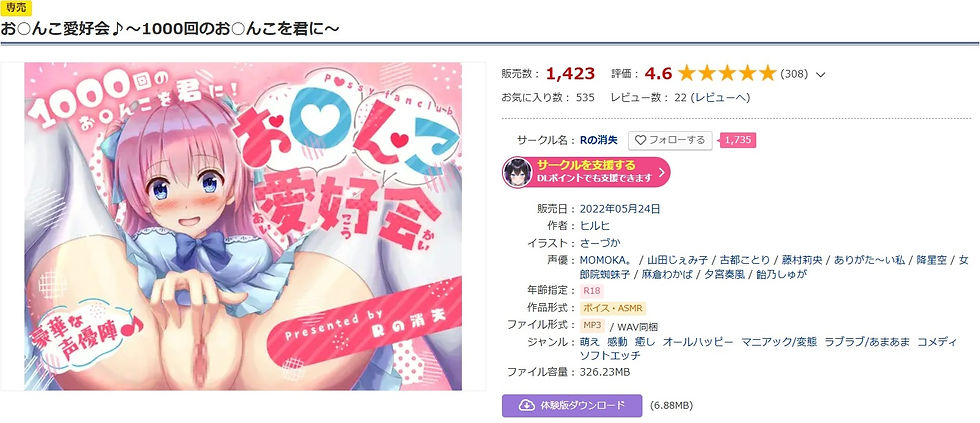Follow the circle with フォローする button
Viewport: 980px width, 423px height.
(670, 141)
